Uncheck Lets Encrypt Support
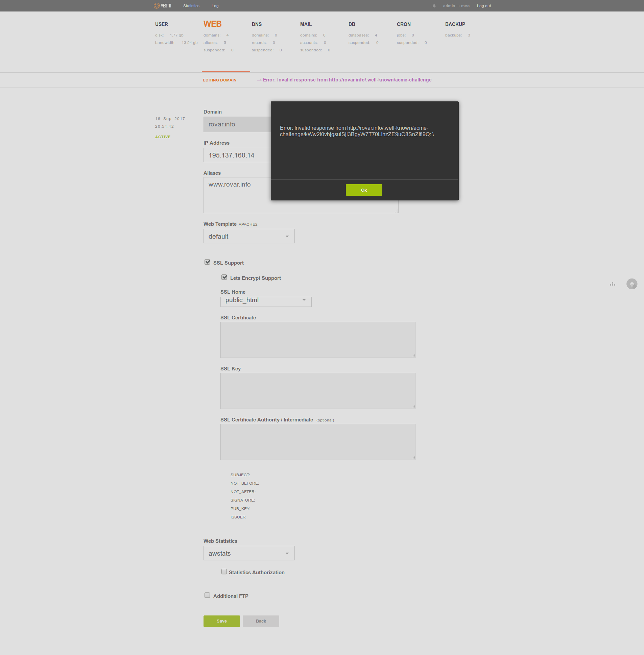Screen dimensions: 644x655 click(x=224, y=277)
